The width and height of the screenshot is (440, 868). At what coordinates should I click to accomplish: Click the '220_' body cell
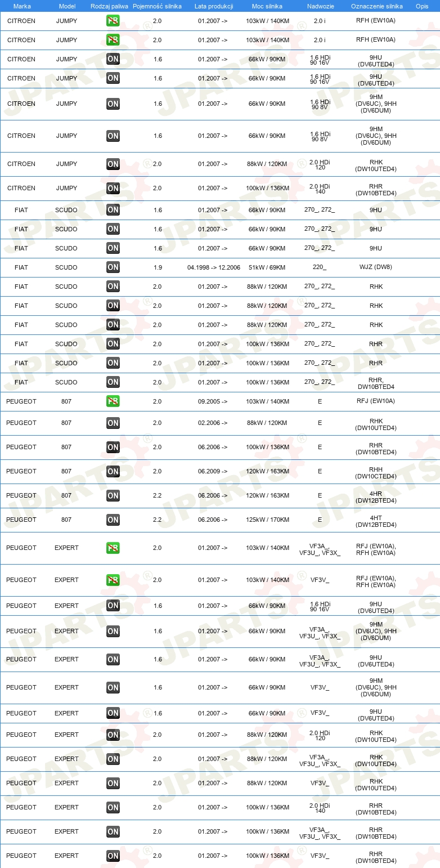[320, 267]
